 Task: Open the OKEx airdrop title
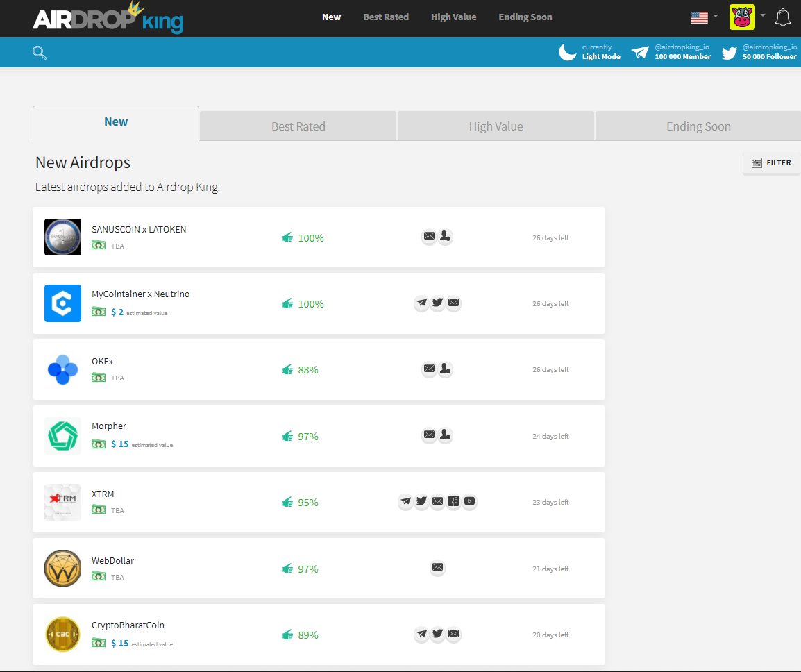click(102, 361)
